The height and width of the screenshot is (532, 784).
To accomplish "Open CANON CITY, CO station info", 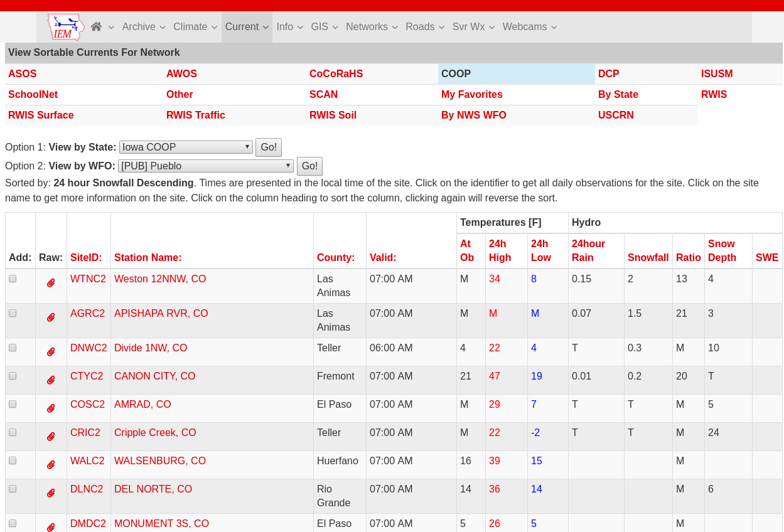I will pos(154,376).
